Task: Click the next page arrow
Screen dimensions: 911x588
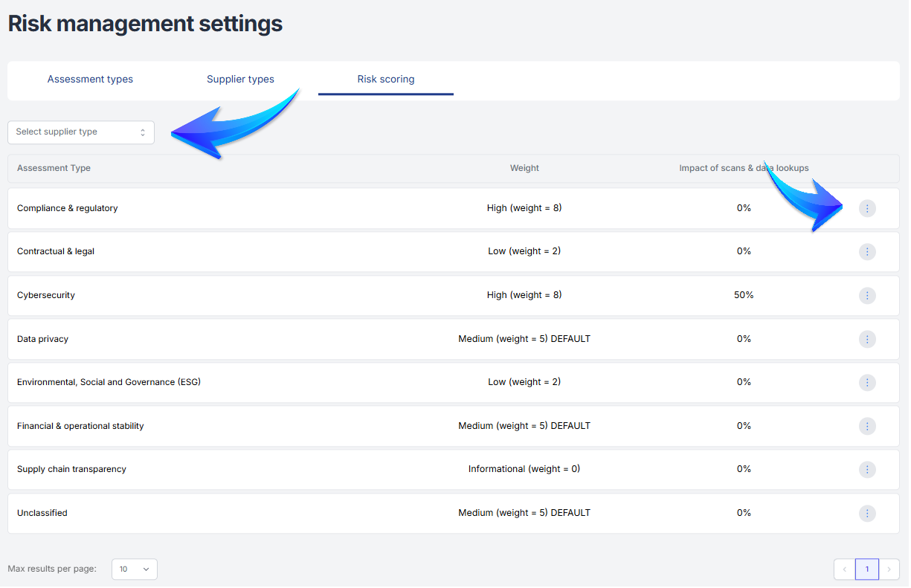Action: pos(889,569)
